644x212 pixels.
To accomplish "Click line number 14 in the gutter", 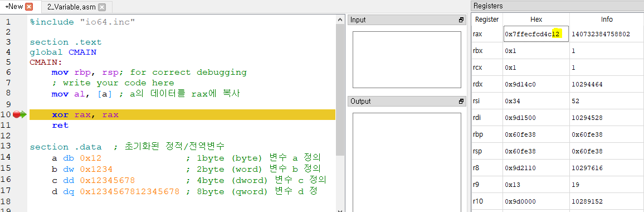I will (x=6, y=158).
